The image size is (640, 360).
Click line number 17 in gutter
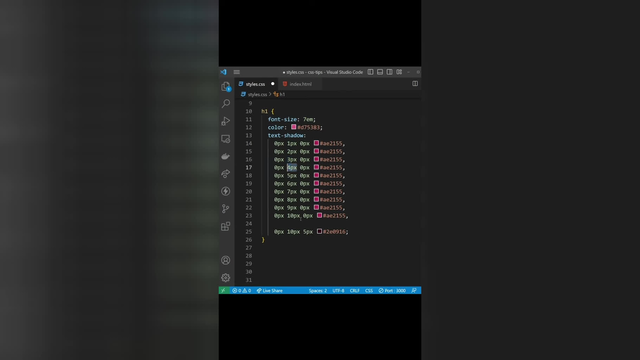tap(249, 168)
